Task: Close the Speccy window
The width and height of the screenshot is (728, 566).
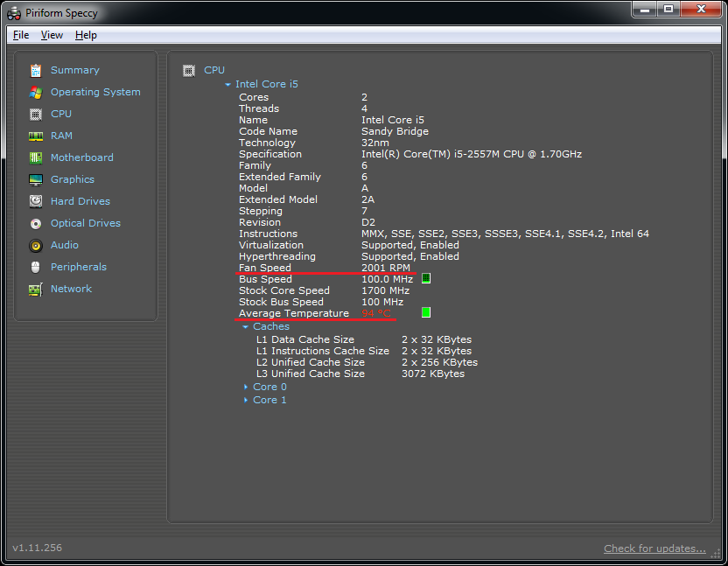Action: click(701, 10)
